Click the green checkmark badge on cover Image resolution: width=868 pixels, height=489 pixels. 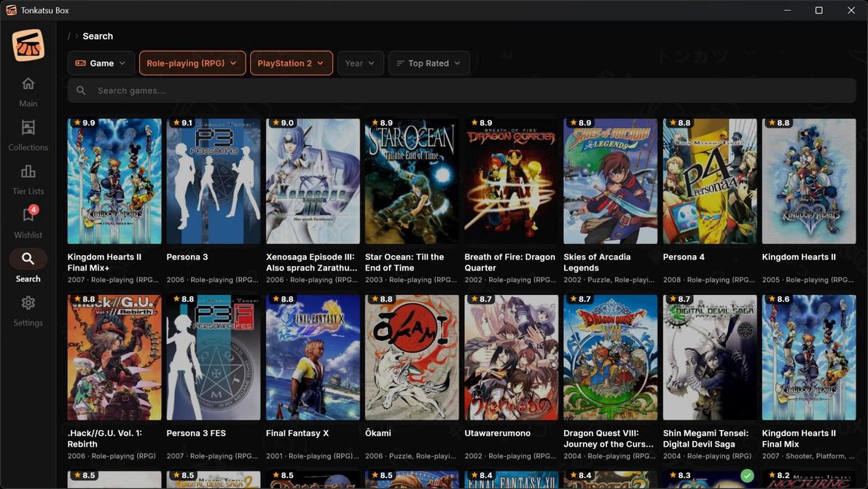tap(746, 476)
